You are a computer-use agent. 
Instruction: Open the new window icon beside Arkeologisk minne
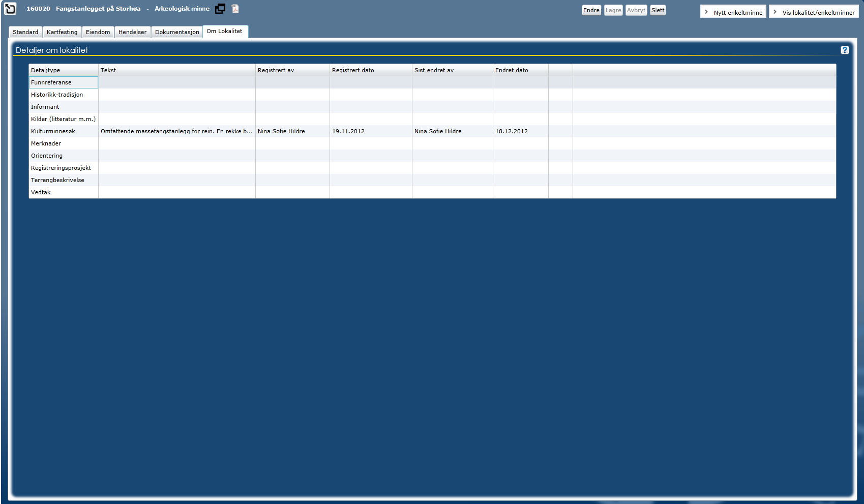click(x=220, y=9)
